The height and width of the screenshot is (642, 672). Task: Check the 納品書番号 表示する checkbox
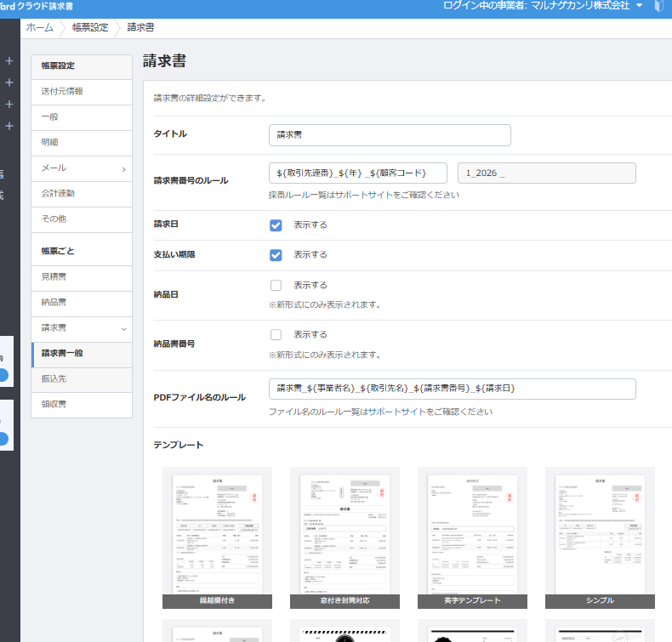point(276,335)
